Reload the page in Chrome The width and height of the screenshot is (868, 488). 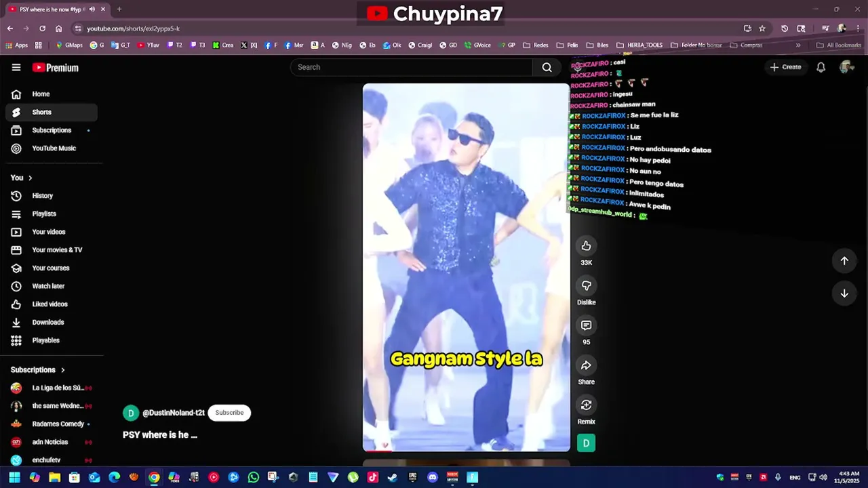coord(42,28)
